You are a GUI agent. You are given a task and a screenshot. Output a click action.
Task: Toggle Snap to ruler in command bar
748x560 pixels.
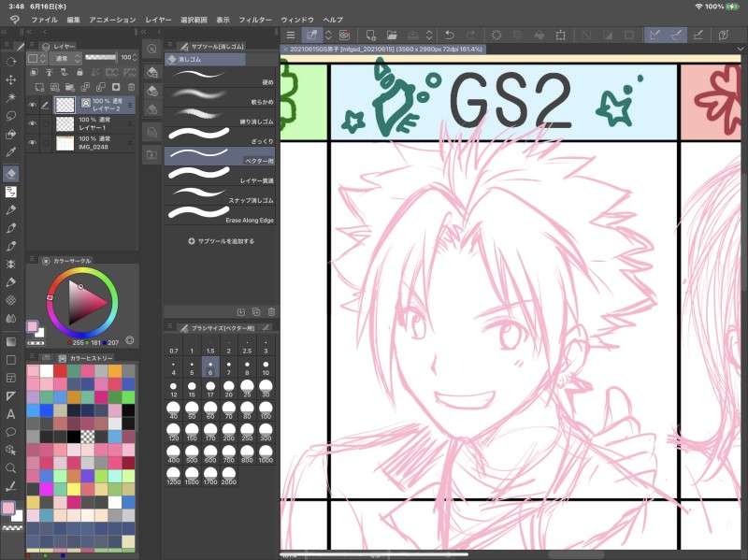(655, 35)
